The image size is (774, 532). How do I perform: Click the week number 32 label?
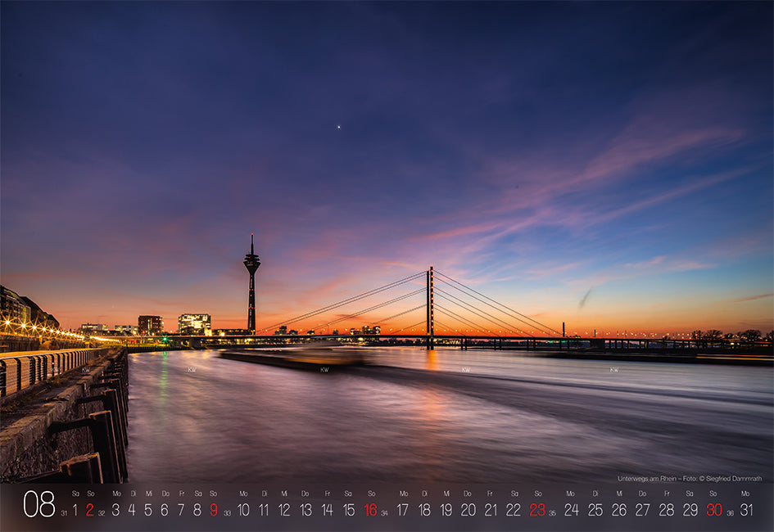click(x=102, y=514)
